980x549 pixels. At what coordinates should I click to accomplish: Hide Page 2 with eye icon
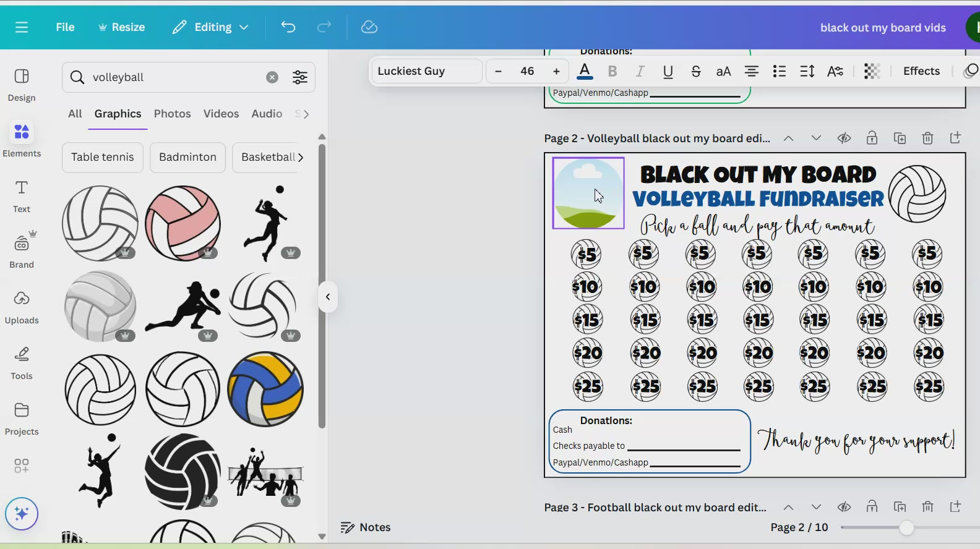click(844, 138)
